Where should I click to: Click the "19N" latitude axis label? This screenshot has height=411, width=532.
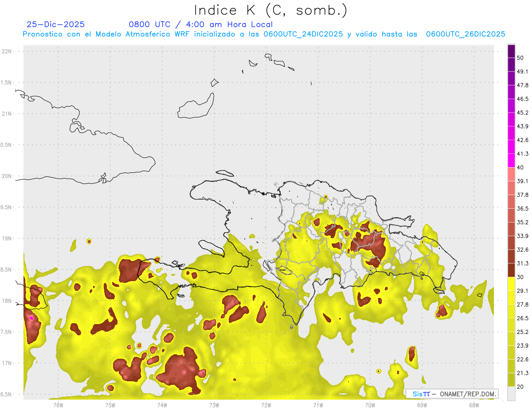[7, 238]
